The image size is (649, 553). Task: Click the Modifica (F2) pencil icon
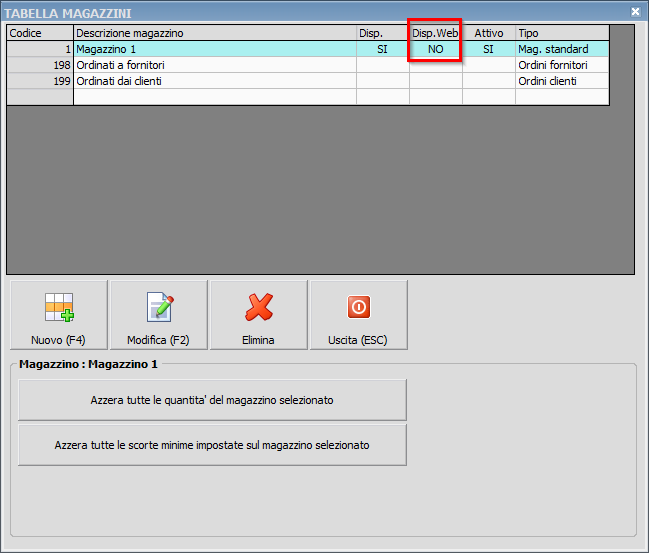pyautogui.click(x=160, y=307)
